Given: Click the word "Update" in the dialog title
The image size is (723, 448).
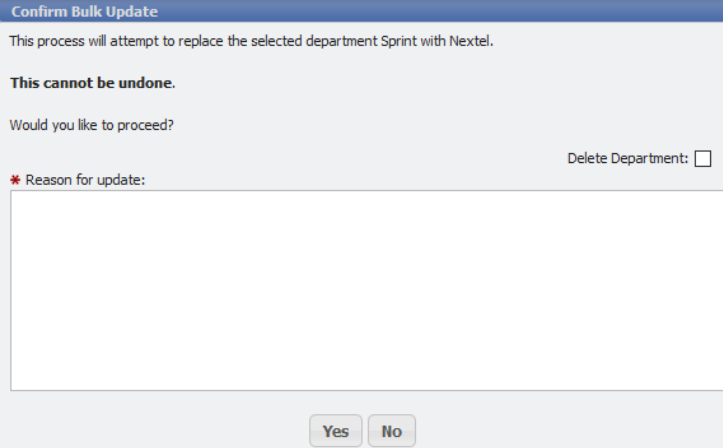Looking at the screenshot, I should (132, 12).
